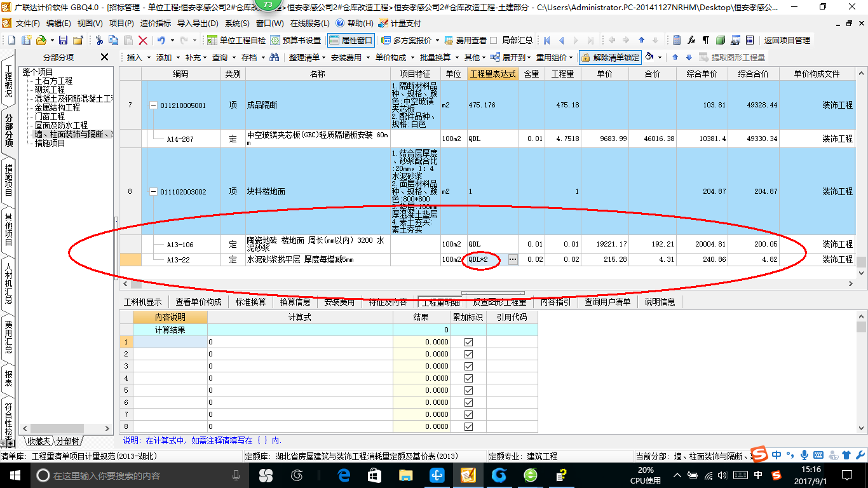The image size is (868, 488).
Task: Open 措施项目 side tab
Action: 8,180
